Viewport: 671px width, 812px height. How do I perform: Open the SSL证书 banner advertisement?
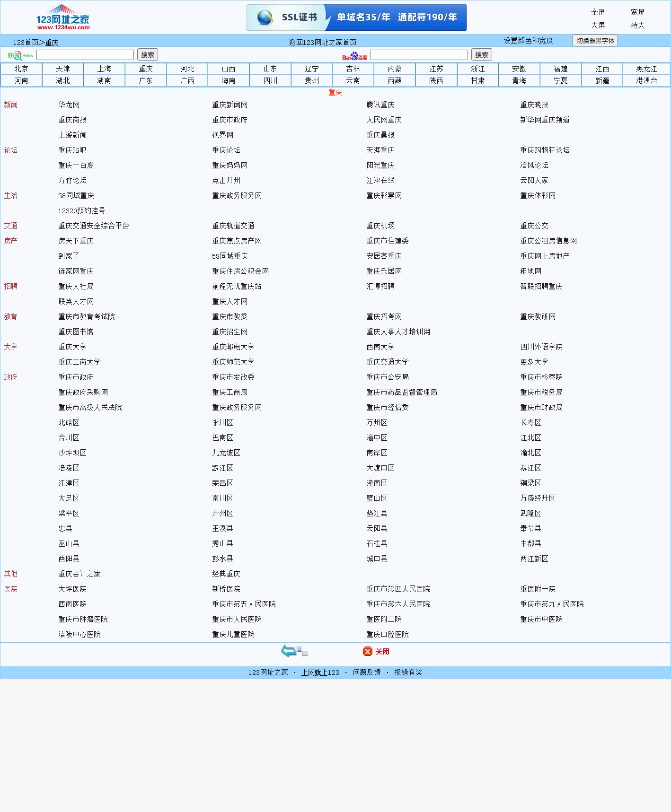(x=356, y=17)
